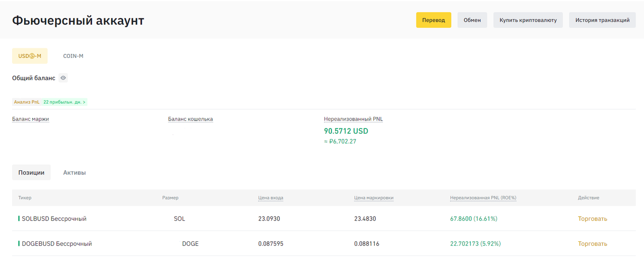
Task: Click Нереализованный PNL label
Action: click(x=354, y=119)
